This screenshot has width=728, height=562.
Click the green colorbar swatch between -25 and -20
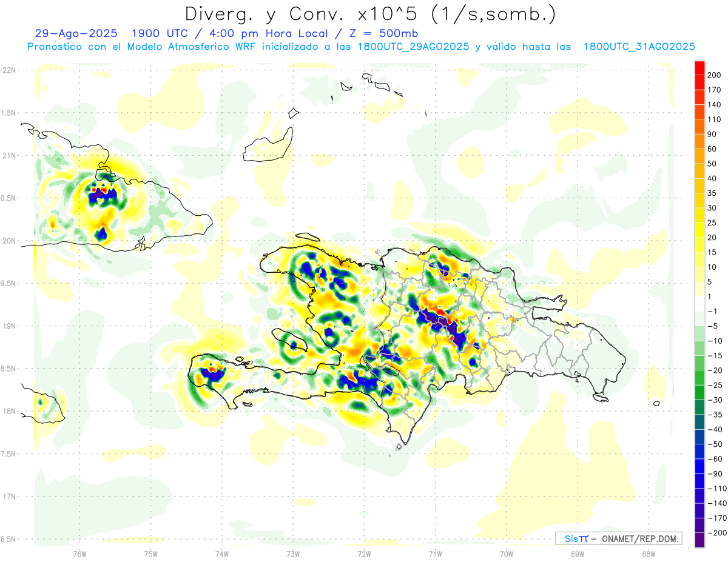pos(699,378)
